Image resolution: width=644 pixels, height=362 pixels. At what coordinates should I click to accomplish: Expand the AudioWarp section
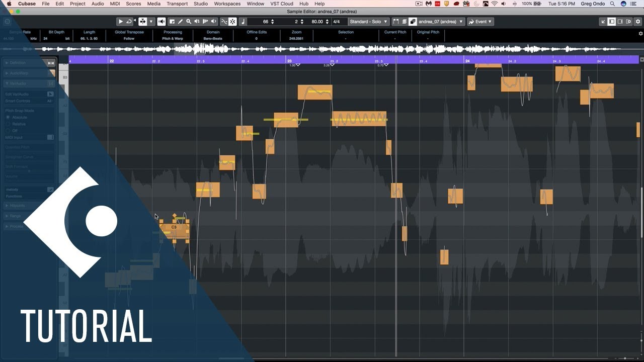tap(7, 73)
